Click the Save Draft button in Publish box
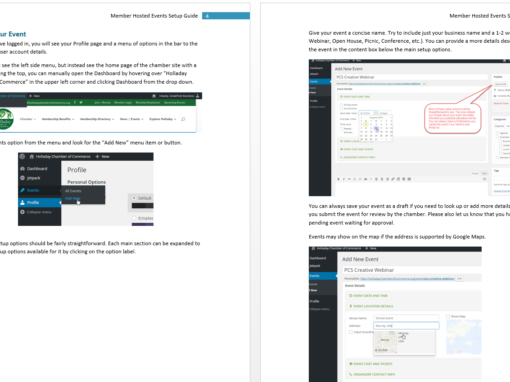 [500, 84]
